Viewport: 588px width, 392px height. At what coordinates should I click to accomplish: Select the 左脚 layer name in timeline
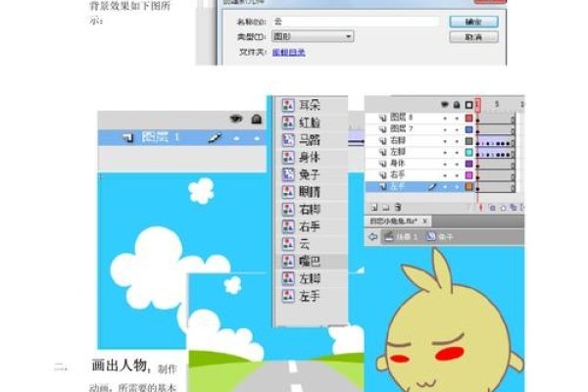398,152
